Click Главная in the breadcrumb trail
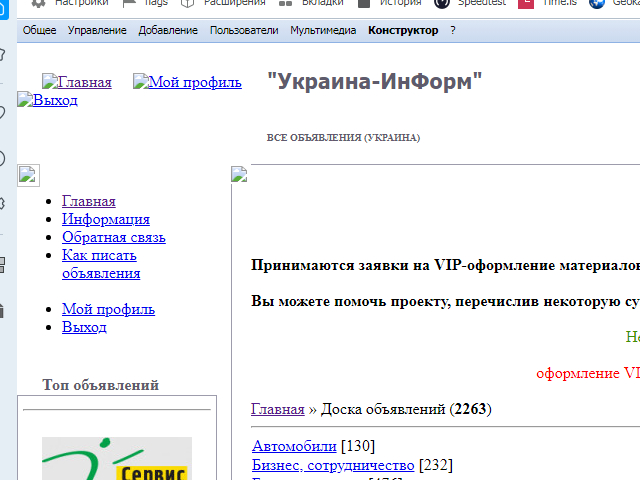The width and height of the screenshot is (640, 480). 277,409
